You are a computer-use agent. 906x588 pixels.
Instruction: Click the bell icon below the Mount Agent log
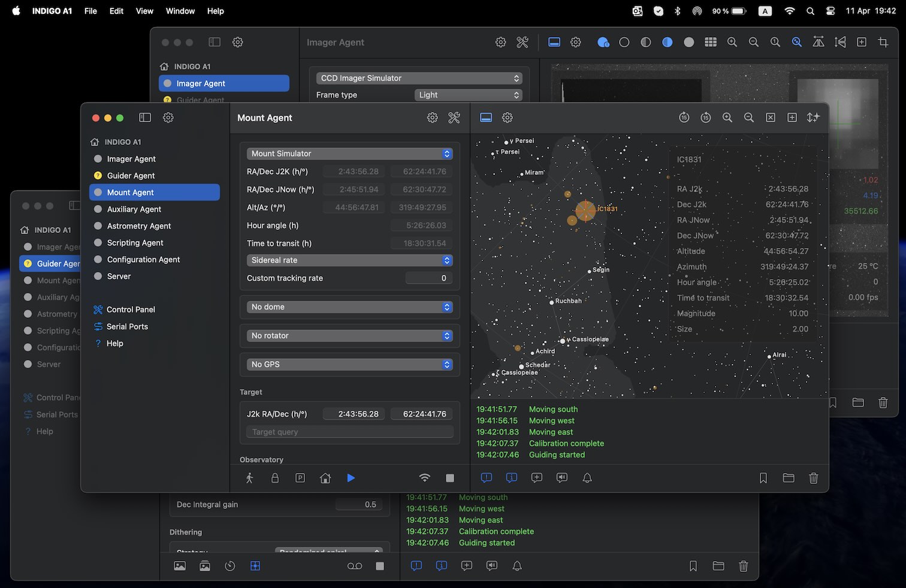click(x=587, y=478)
